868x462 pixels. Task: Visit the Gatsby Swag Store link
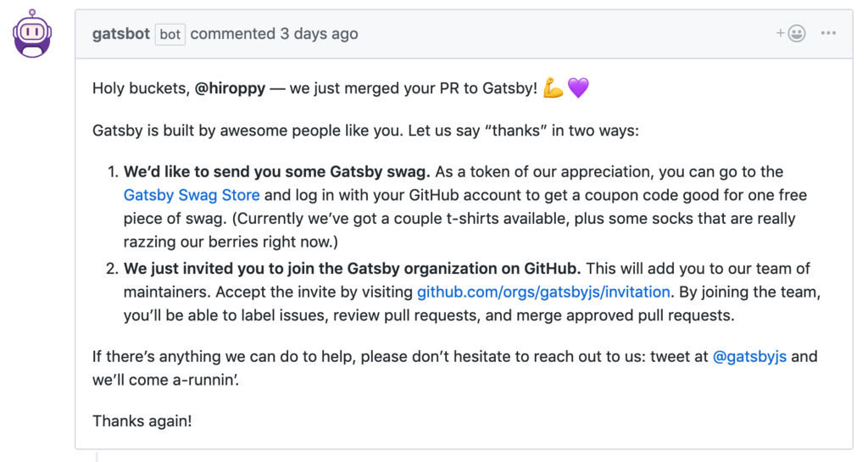[192, 195]
